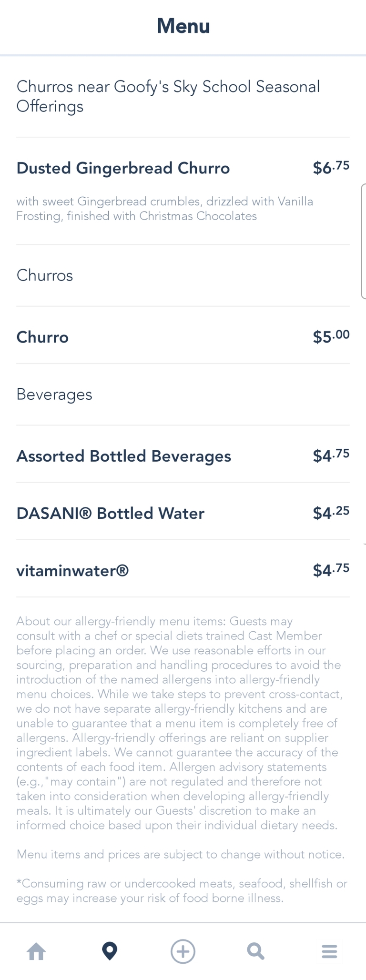Select the Dusted Gingerbread Churro item

(123, 168)
